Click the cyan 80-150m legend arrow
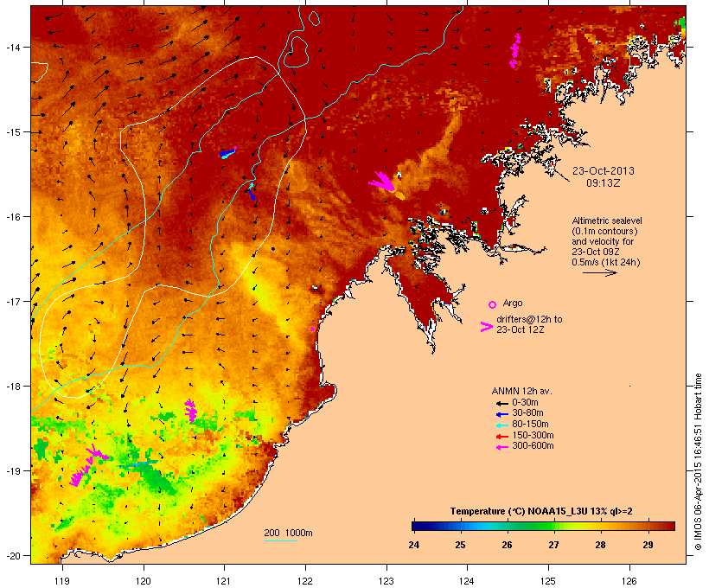Viewport: 709px width, 588px height. point(501,425)
